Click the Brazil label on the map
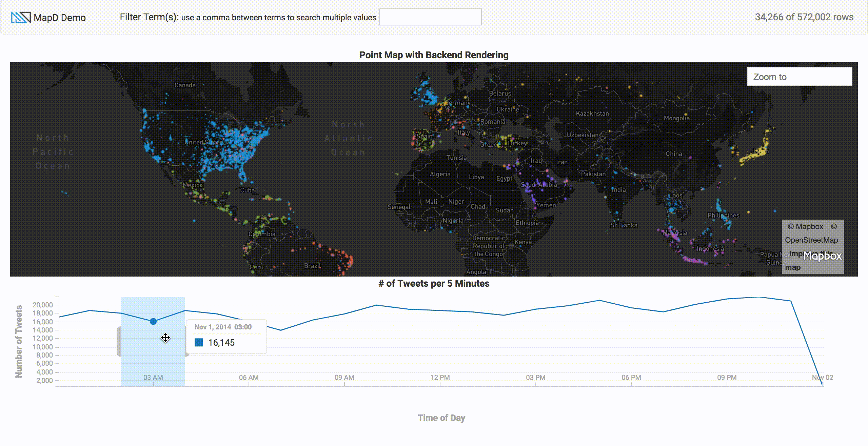The height and width of the screenshot is (446, 868). click(x=312, y=266)
